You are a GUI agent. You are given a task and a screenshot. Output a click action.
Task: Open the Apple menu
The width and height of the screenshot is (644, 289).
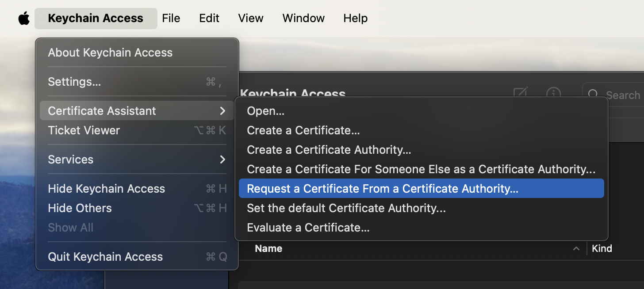point(24,19)
